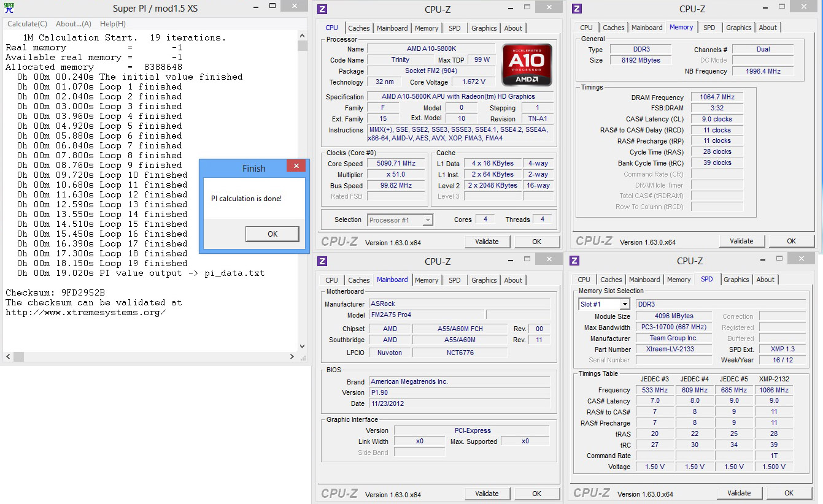
Task: Click the left arrow of Super PI's horizontal scrollbar
Action: (x=8, y=356)
